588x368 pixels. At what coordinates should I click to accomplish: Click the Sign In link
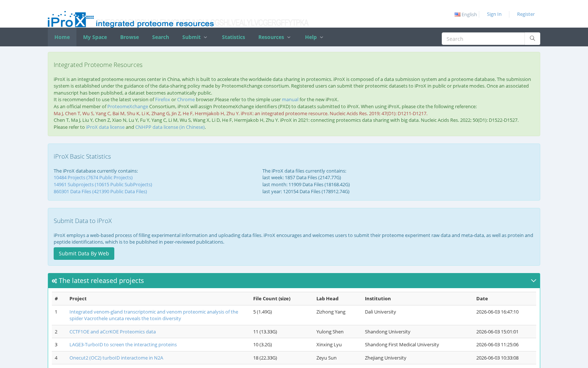(x=494, y=14)
